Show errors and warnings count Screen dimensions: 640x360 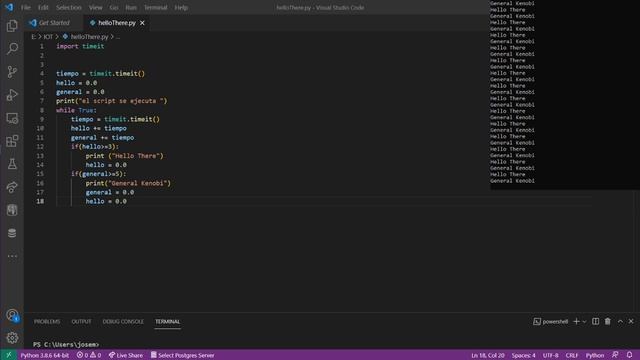point(89,355)
